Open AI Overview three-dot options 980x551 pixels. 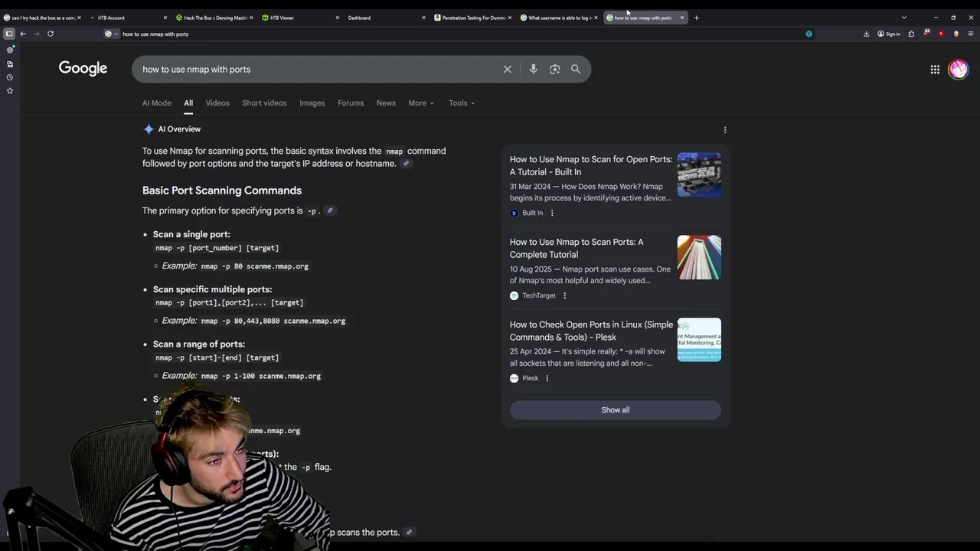point(725,129)
